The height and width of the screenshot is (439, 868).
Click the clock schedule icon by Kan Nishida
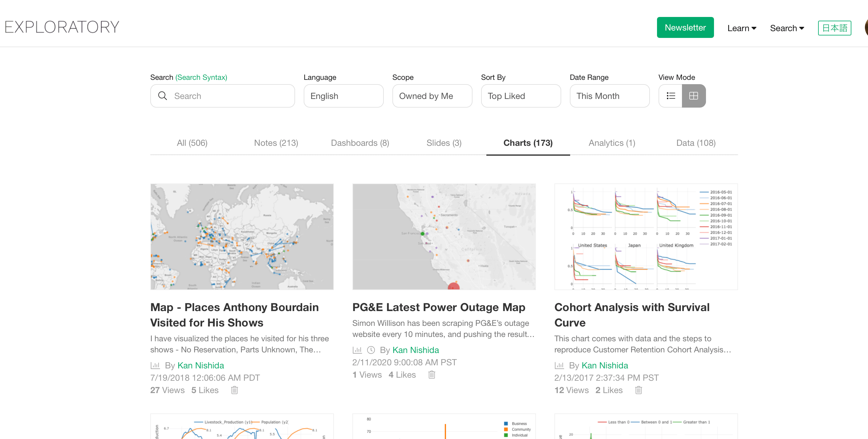click(371, 350)
